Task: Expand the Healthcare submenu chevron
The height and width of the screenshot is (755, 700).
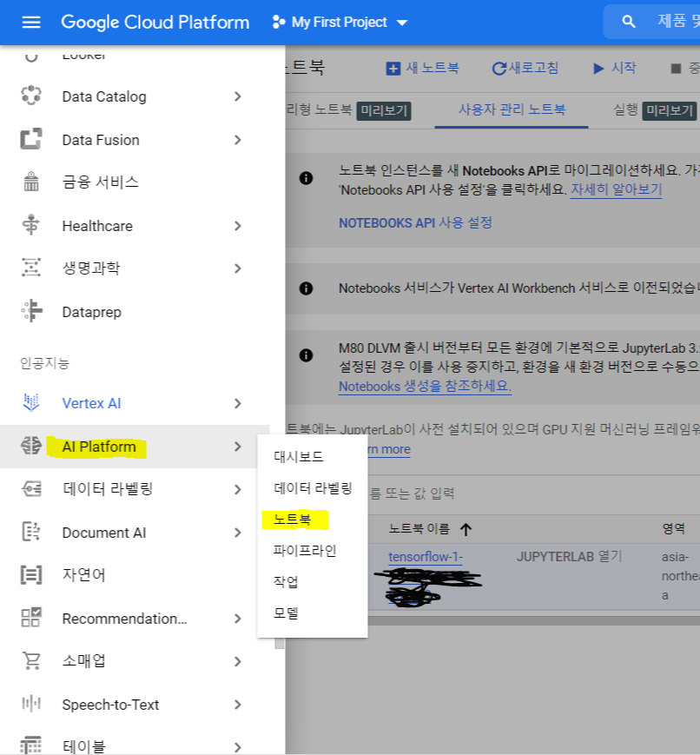Action: point(237,226)
